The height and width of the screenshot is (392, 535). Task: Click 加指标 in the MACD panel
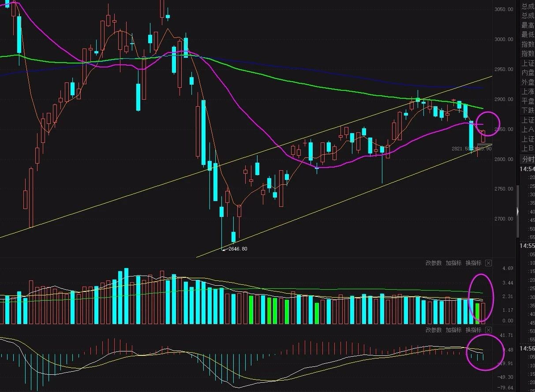(453, 330)
